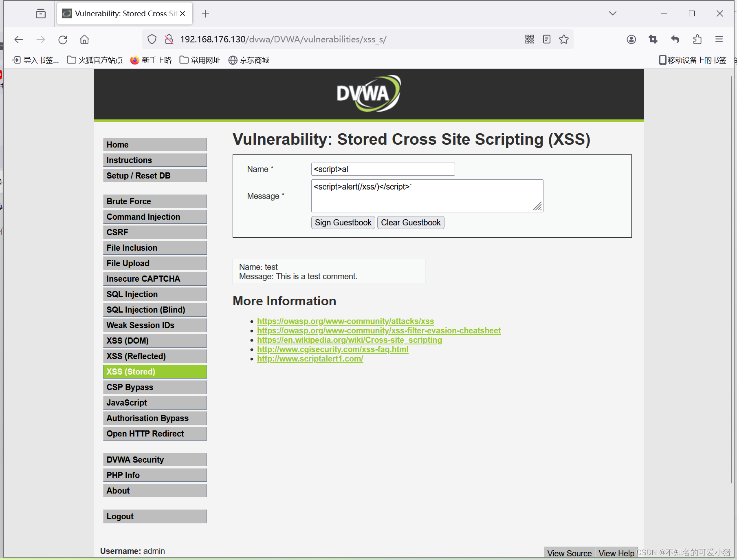Click the tracking protection shield icon

[152, 39]
